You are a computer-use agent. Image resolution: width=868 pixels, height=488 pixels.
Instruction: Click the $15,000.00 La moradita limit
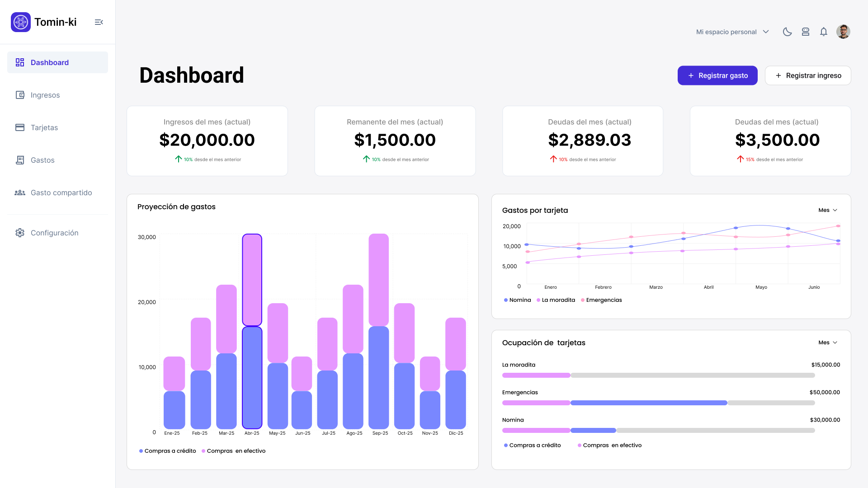pyautogui.click(x=826, y=365)
